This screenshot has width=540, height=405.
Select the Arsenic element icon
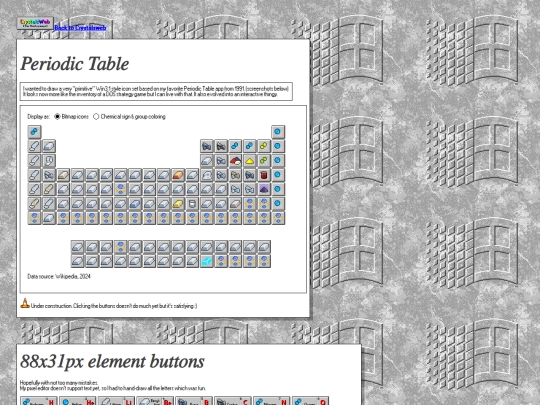point(235,175)
